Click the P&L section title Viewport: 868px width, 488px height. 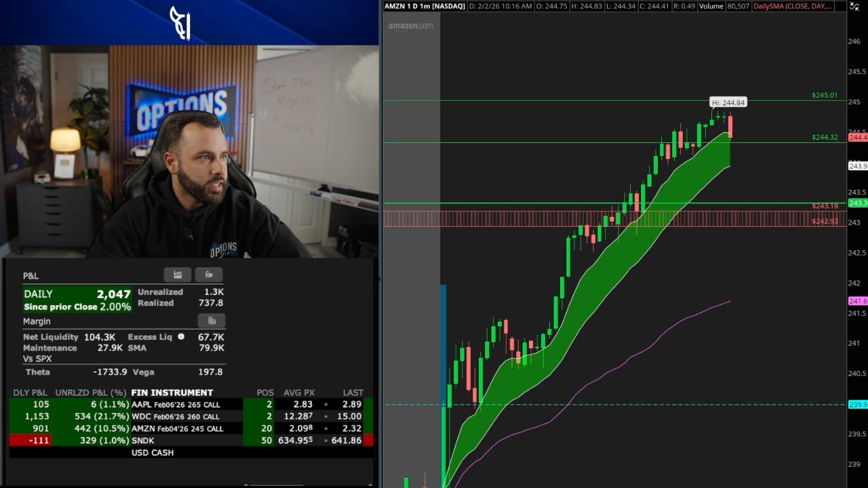click(x=31, y=276)
